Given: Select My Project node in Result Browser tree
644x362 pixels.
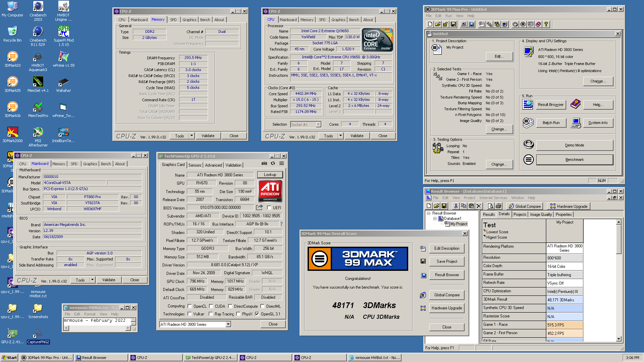Looking at the screenshot, I should pos(459,224).
